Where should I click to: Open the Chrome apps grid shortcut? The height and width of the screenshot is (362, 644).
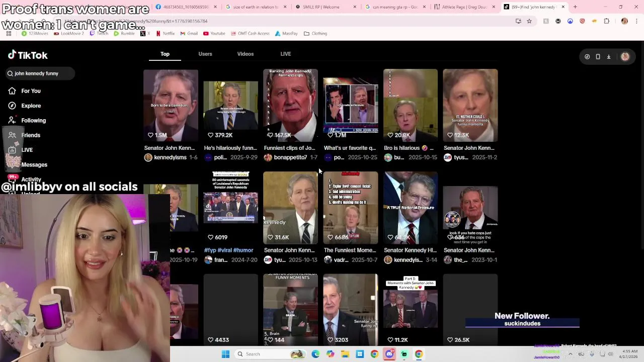click(x=9, y=34)
